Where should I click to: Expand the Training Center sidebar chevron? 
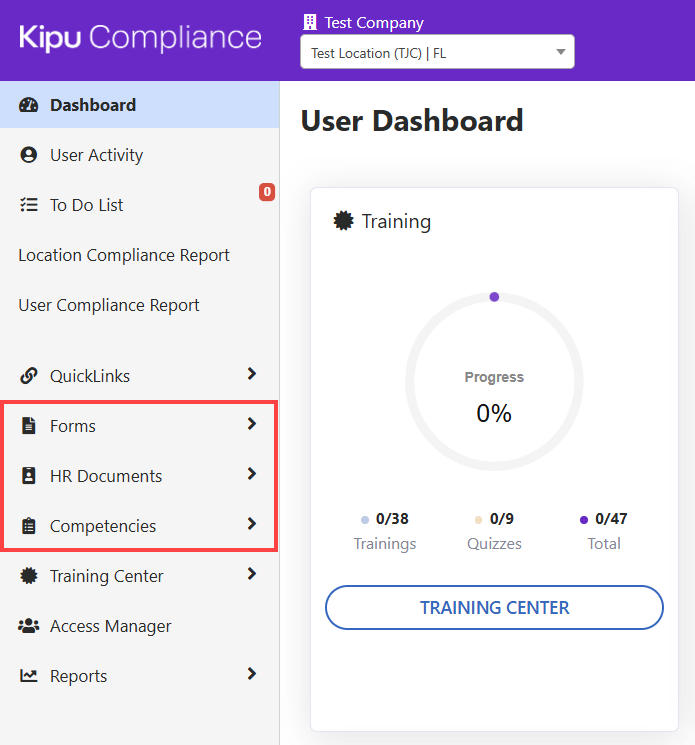coord(251,574)
